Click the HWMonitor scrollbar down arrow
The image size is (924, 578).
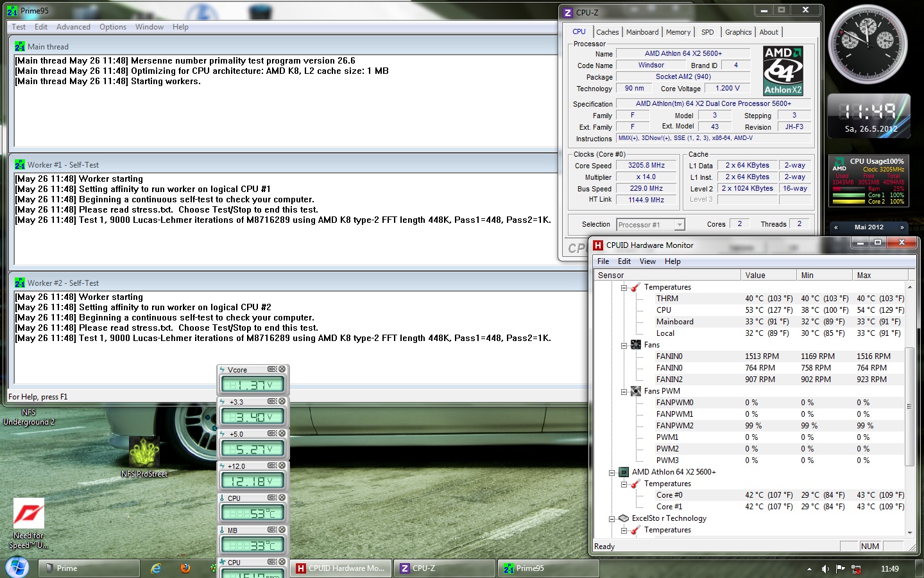pyautogui.click(x=909, y=532)
